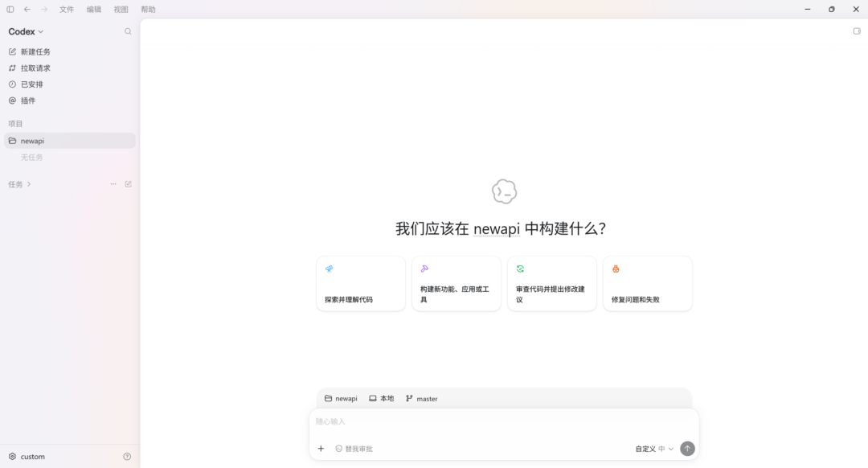868x468 pixels.
Task: Choose the 探索并理解代码 card
Action: click(361, 284)
